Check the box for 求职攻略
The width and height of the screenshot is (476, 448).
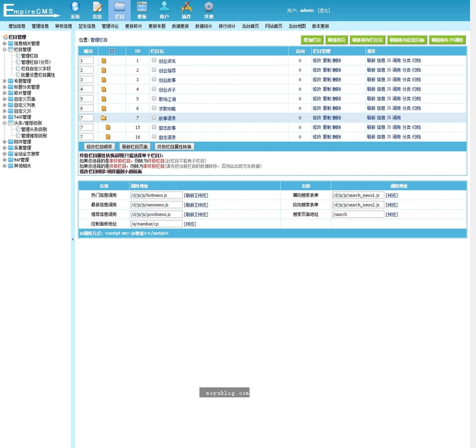click(x=154, y=108)
